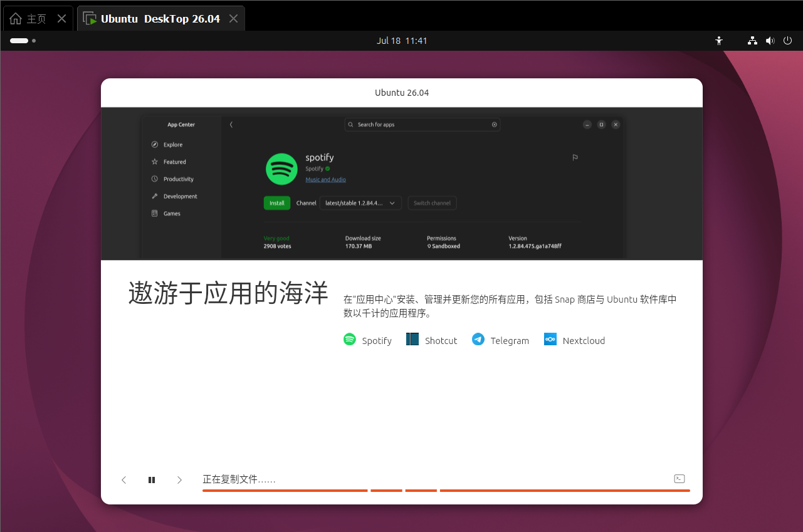Open the Development category
Viewport: 803px width, 532px height.
coord(181,196)
